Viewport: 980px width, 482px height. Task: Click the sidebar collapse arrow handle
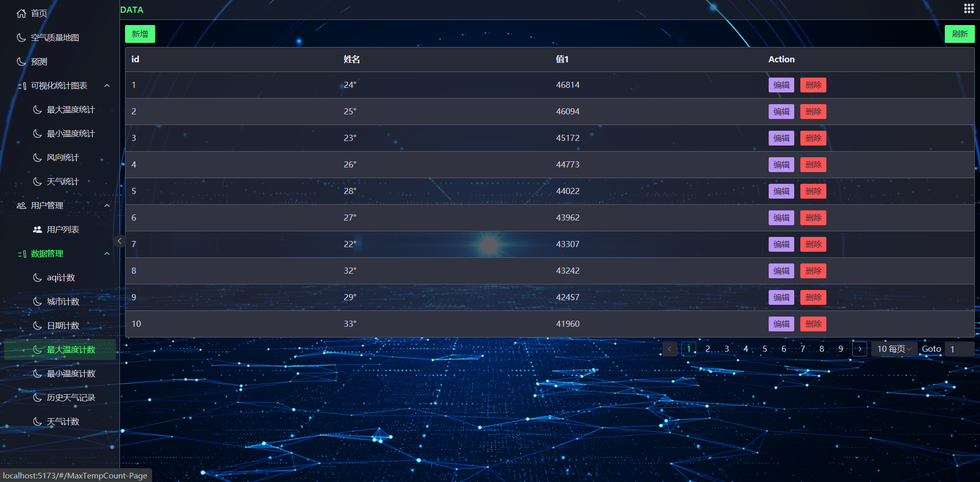tap(120, 241)
